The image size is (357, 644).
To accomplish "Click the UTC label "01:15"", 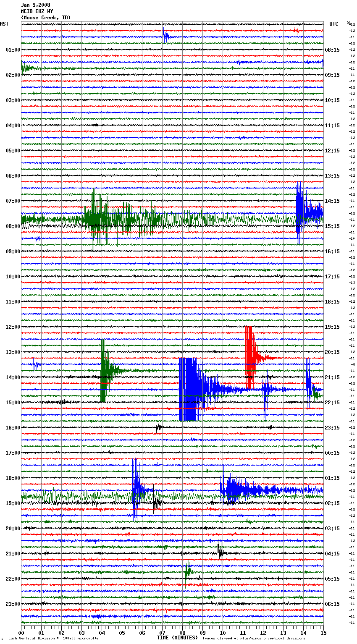I will (332, 478).
